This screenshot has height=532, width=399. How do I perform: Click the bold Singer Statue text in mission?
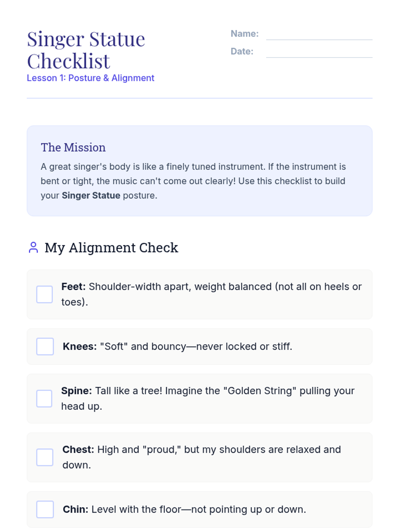(91, 195)
